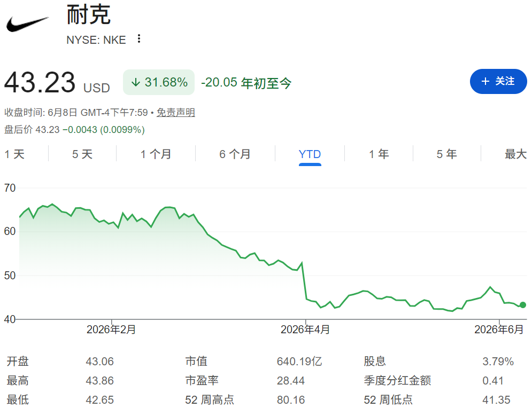Viewport: 532px width, 408px height.
Task: Click the 2026年2月 axis label
Action: point(111,329)
